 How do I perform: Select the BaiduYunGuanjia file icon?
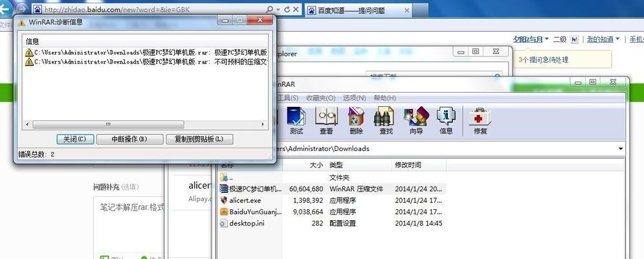[224, 212]
